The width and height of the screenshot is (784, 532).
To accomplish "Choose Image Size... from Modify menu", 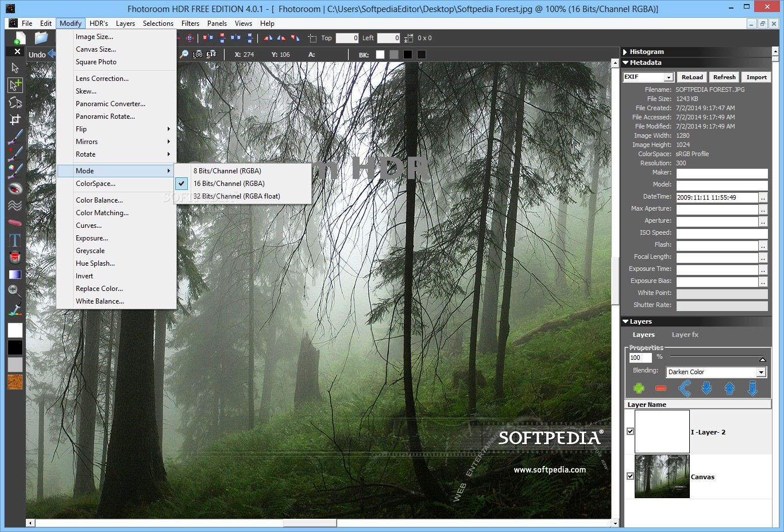I will pyautogui.click(x=117, y=37).
